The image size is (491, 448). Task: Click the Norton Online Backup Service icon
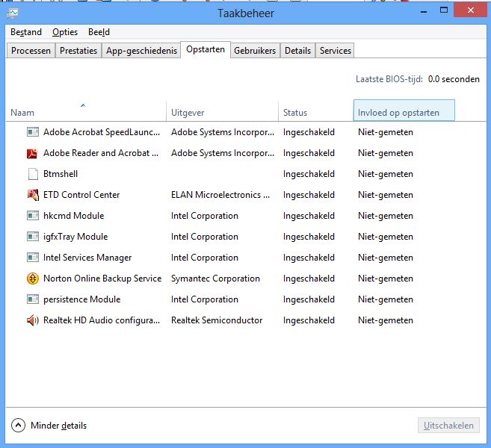point(33,279)
